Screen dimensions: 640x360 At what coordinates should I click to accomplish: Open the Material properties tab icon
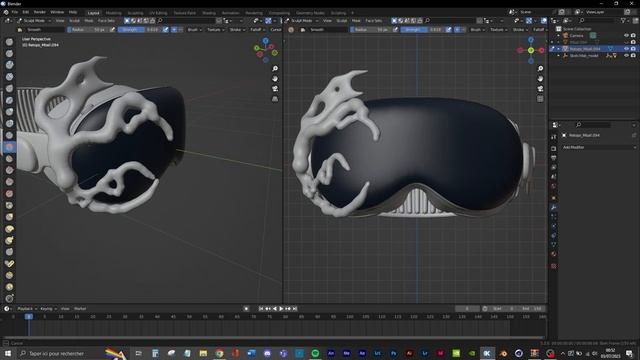click(553, 254)
